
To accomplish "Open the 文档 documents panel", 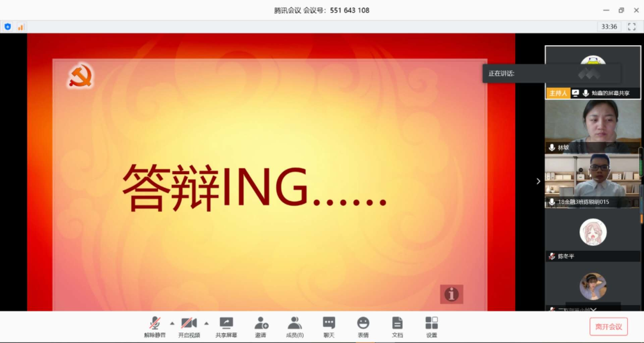I will pos(397,323).
